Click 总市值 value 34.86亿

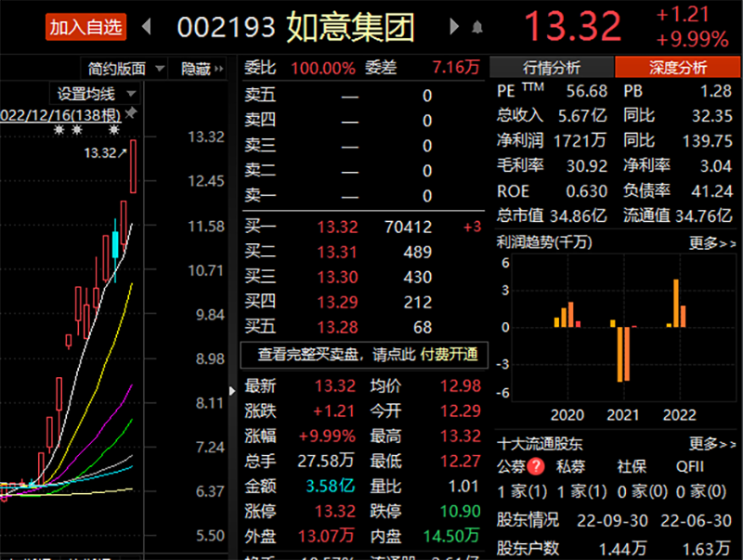tap(579, 216)
